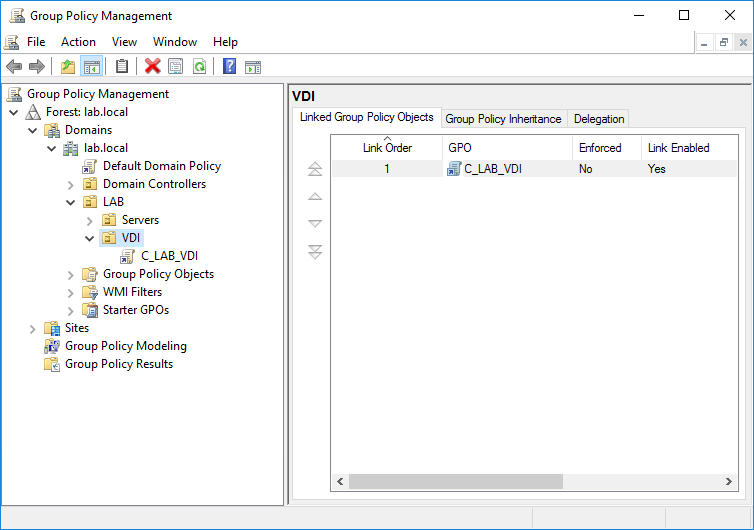The height and width of the screenshot is (530, 754).
Task: Select Default Domain Policy in the tree
Action: (161, 166)
